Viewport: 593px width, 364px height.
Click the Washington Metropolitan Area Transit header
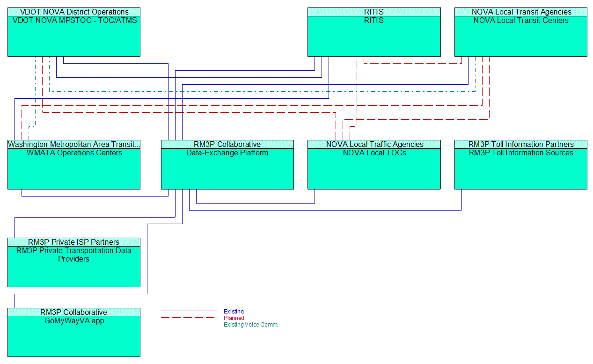(x=74, y=145)
